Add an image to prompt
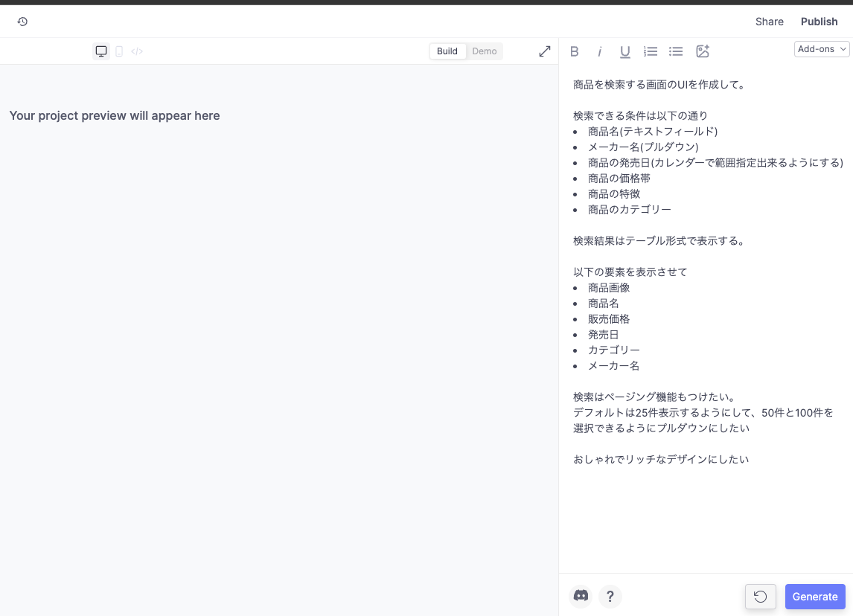The width and height of the screenshot is (853, 616). point(703,51)
